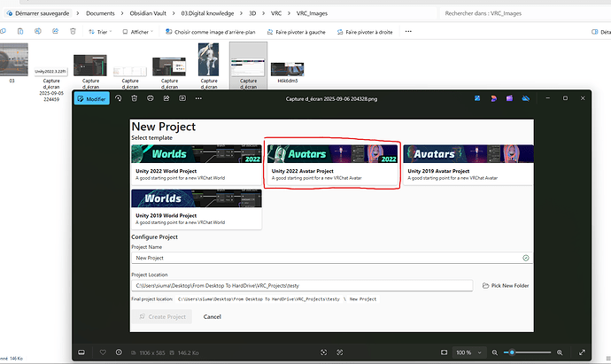The image size is (611, 364).
Task: Open the Afficher view dropdown
Action: click(140, 32)
